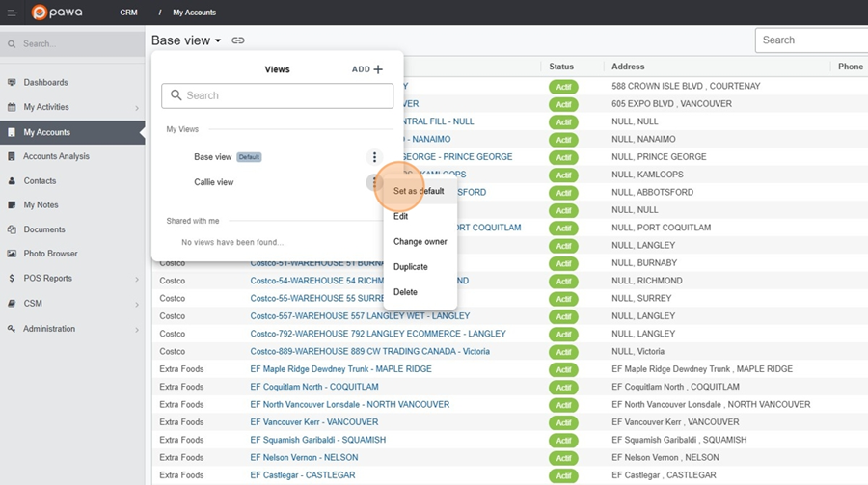This screenshot has width=868, height=485.
Task: Click the Pawa logo
Action: tap(57, 13)
